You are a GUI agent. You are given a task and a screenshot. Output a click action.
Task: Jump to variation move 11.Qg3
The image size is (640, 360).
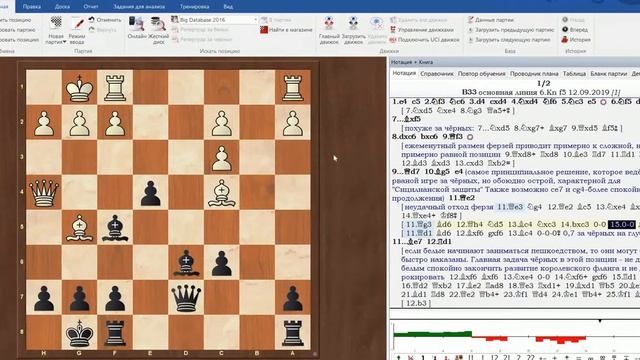click(420, 224)
